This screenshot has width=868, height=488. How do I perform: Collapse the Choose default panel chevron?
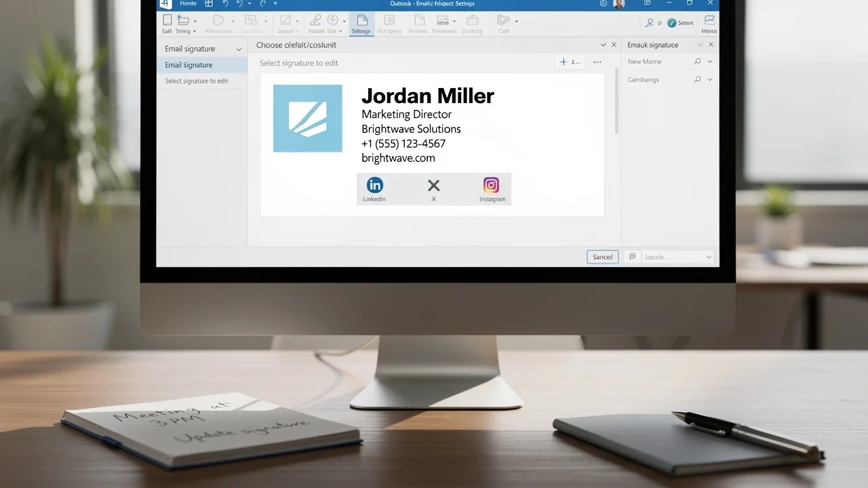click(x=604, y=45)
